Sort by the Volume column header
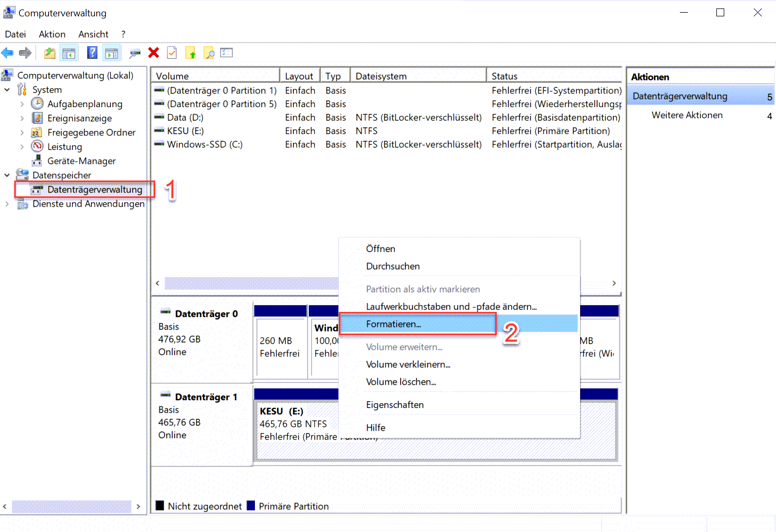Screen dimensions: 776x532 (215, 76)
